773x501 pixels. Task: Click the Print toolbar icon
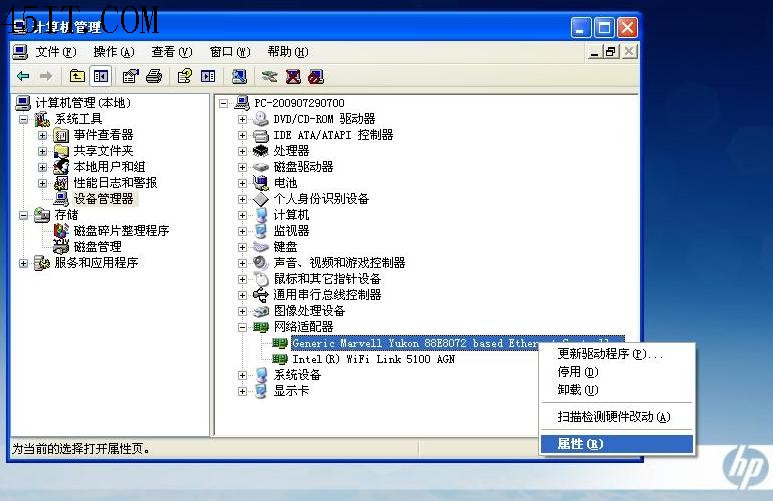(154, 76)
